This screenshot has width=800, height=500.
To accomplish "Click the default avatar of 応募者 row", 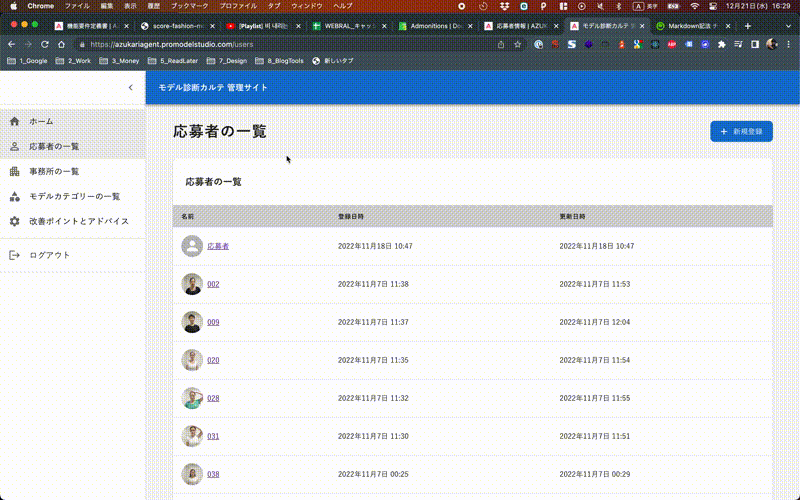I will 192,246.
